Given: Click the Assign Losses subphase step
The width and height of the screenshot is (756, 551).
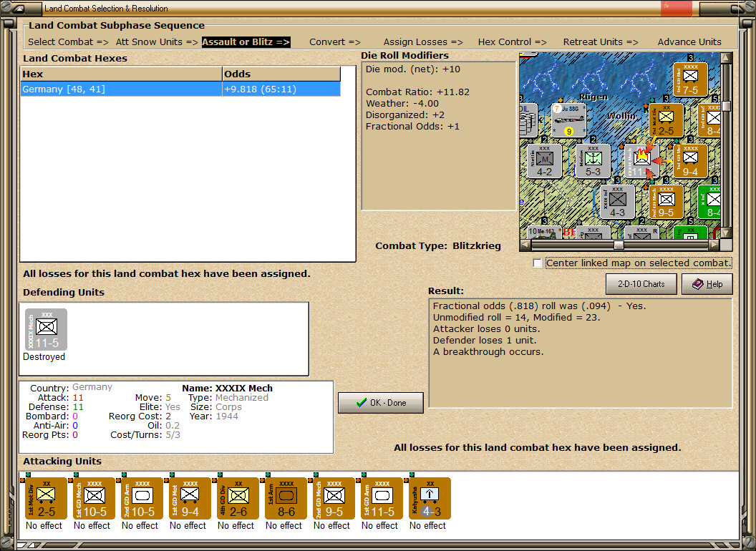Looking at the screenshot, I should pyautogui.click(x=423, y=42).
